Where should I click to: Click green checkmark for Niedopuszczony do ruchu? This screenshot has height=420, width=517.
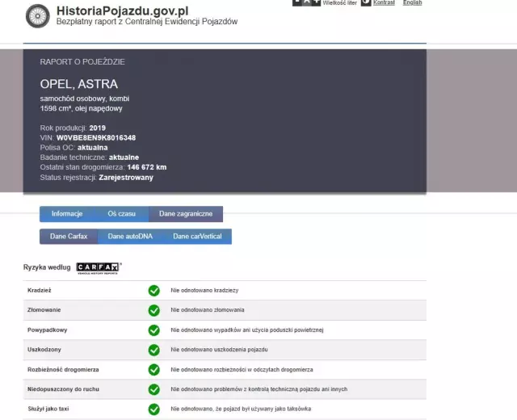153,389
